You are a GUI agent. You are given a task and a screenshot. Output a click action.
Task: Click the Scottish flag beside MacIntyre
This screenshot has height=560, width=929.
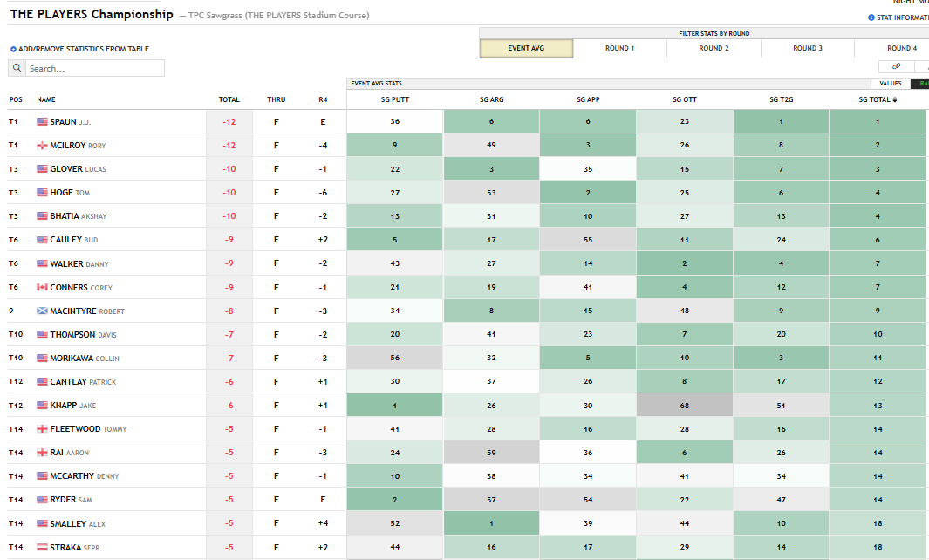click(x=42, y=311)
